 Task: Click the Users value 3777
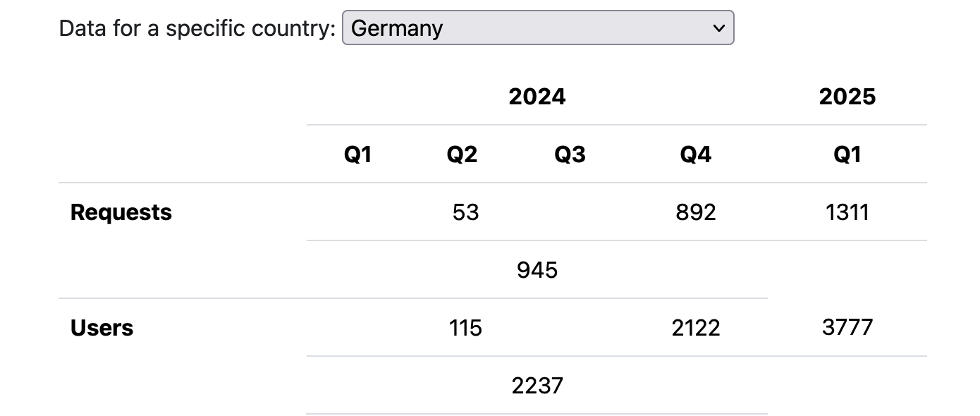(847, 328)
